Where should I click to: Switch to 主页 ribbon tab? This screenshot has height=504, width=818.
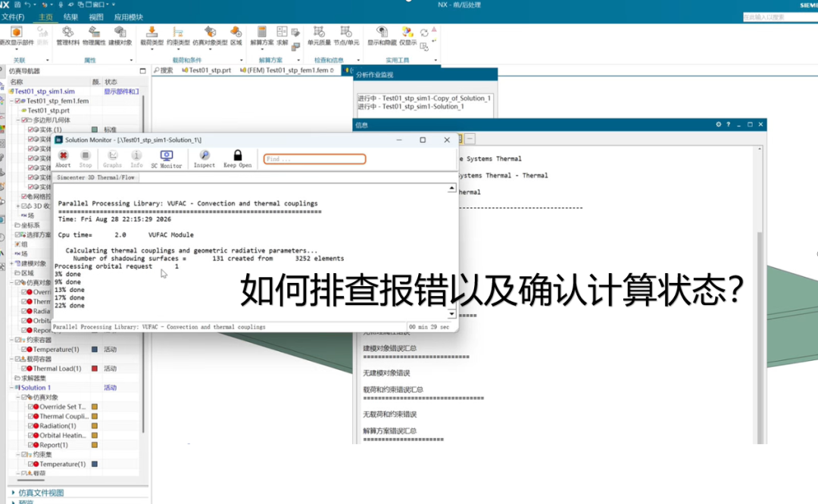point(45,17)
